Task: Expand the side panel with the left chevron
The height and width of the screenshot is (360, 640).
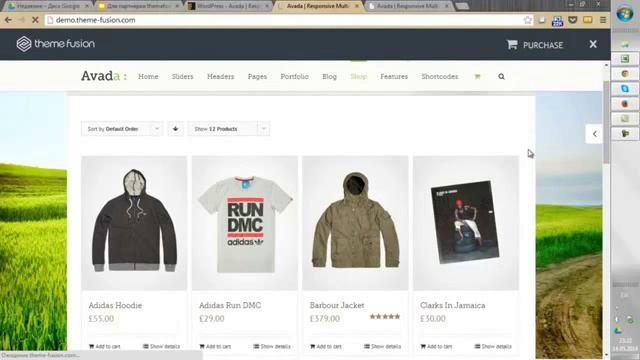Action: [x=594, y=134]
